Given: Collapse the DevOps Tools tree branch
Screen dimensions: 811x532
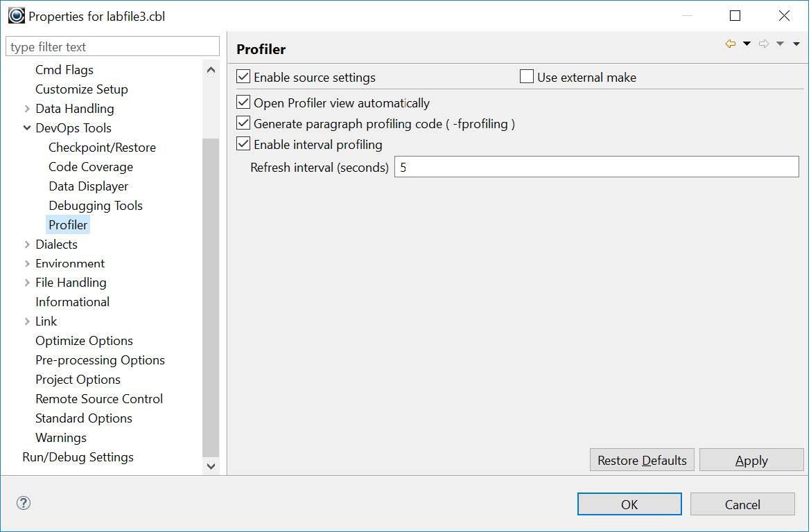Looking at the screenshot, I should pyautogui.click(x=26, y=127).
